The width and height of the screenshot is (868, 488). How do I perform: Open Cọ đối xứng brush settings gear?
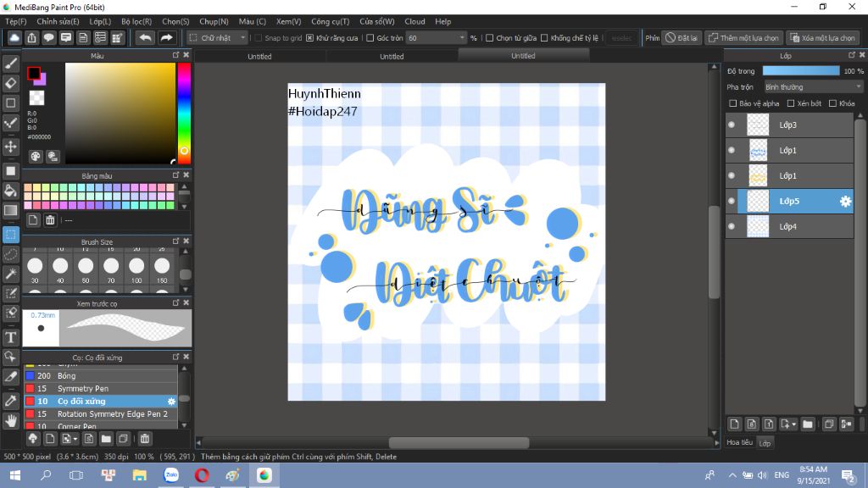pos(171,401)
